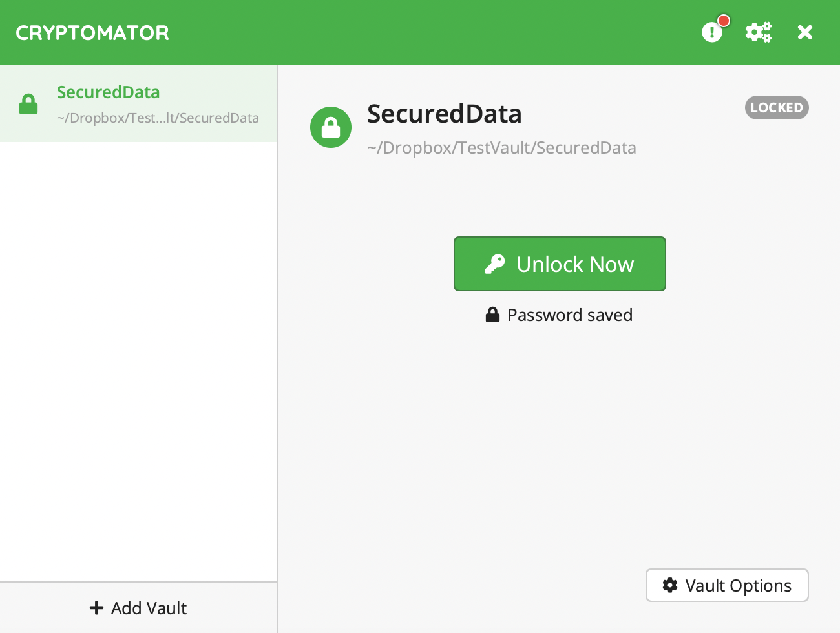
Task: Click the CRYPTOMATOR title in the header
Action: [92, 33]
